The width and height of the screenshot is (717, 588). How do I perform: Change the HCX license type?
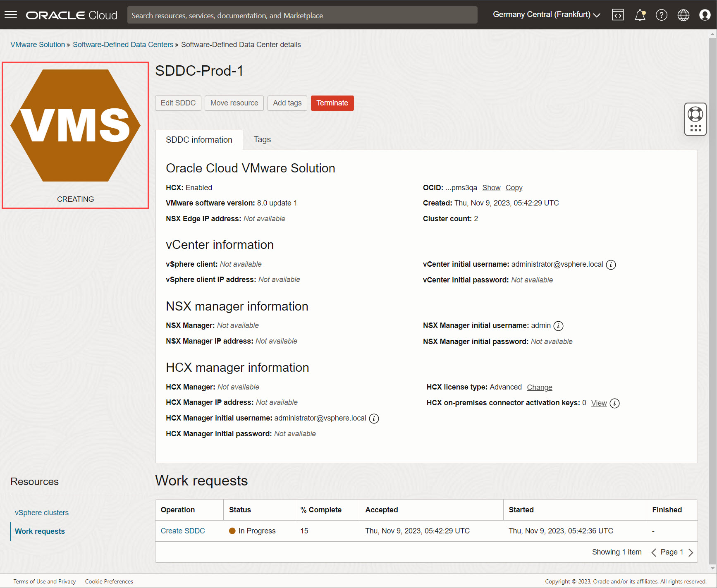[540, 387]
